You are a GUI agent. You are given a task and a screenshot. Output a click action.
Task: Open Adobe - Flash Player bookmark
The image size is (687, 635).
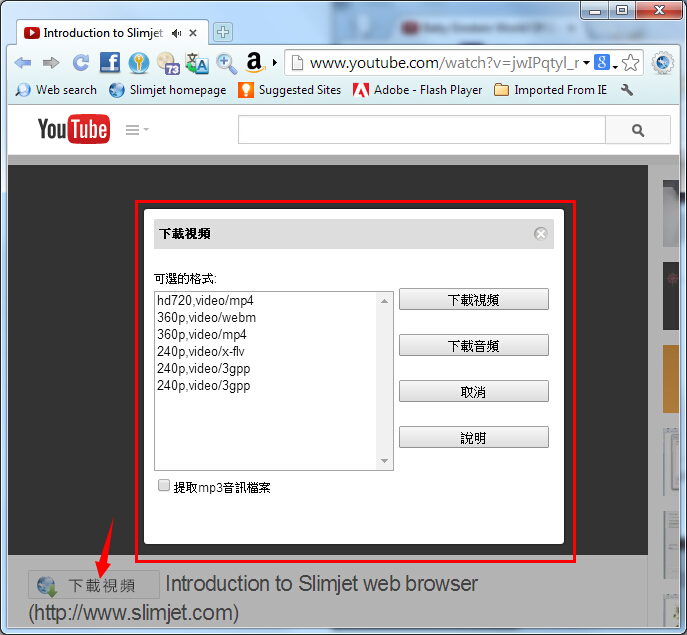pos(418,90)
